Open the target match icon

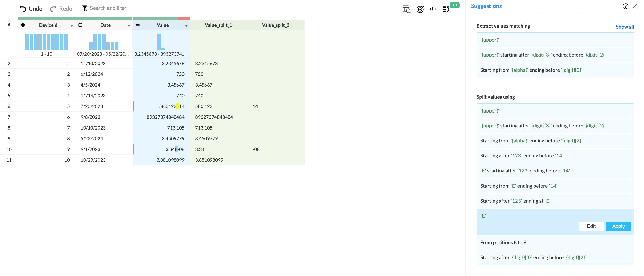click(x=420, y=9)
